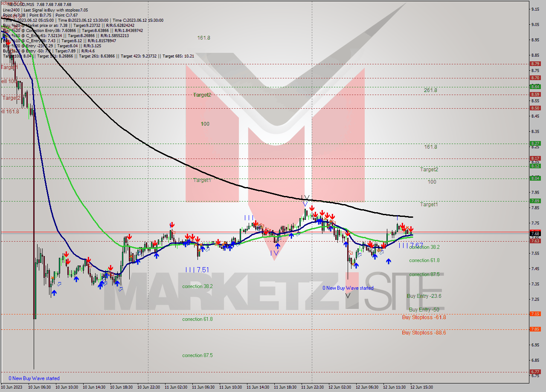Click the NEOUSD,M15 symbol title text
The image size is (546, 392).
[x=22, y=5]
